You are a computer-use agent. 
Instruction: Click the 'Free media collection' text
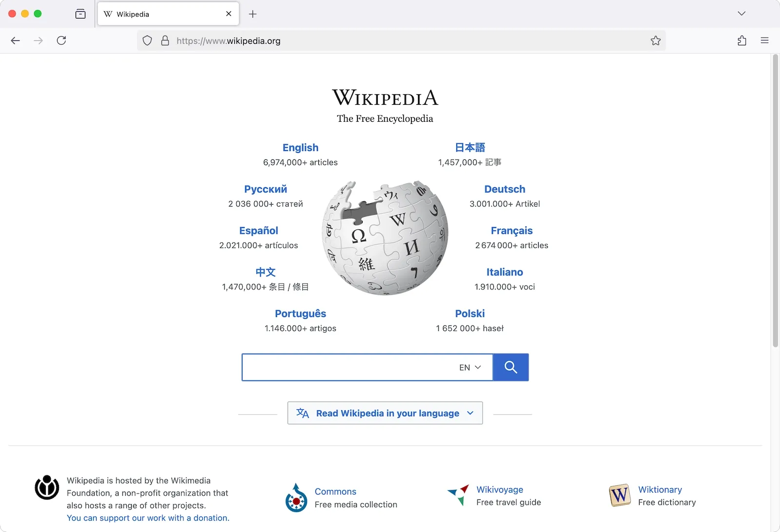(356, 505)
